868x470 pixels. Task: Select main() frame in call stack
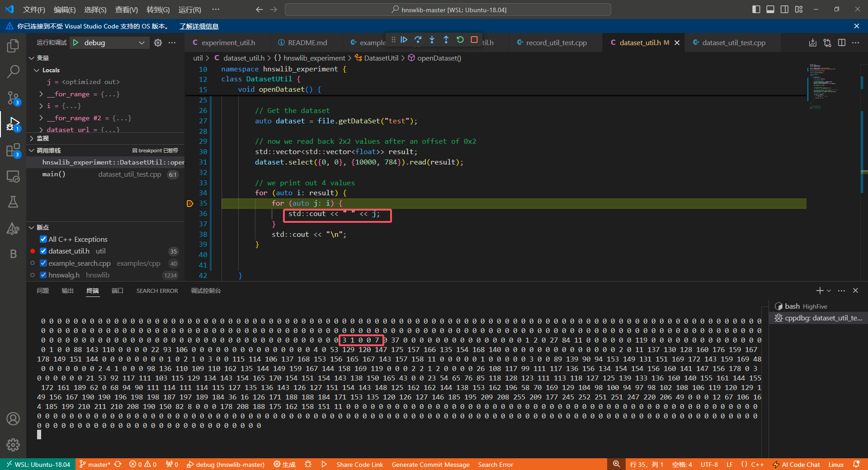[x=54, y=174]
